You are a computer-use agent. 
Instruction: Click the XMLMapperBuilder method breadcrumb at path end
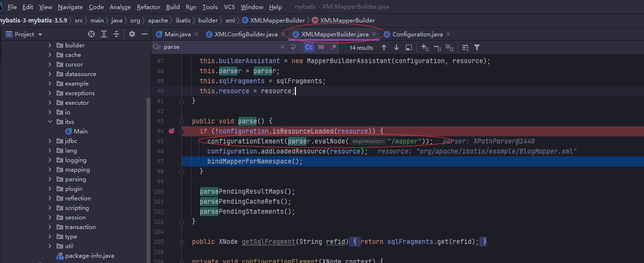(x=343, y=21)
